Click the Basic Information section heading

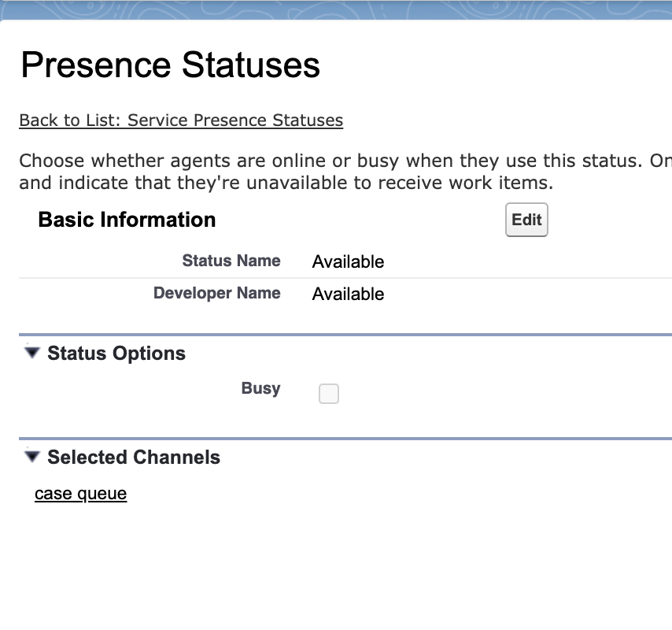[x=127, y=220]
